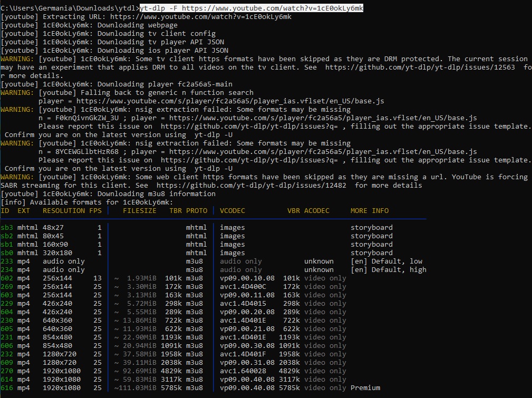Click format ID 270
This screenshot has height=398, width=532.
tap(7, 371)
